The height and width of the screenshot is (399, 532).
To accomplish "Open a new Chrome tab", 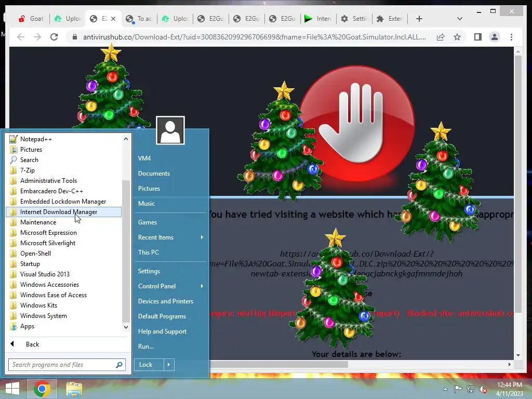I will click(x=419, y=19).
